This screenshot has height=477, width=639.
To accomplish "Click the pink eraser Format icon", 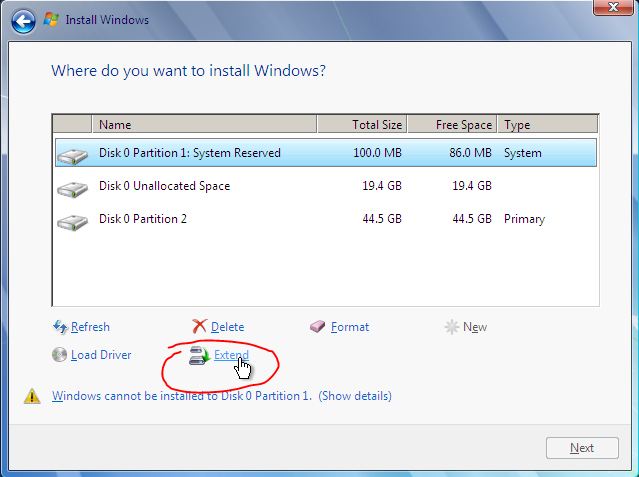I will tap(317, 327).
